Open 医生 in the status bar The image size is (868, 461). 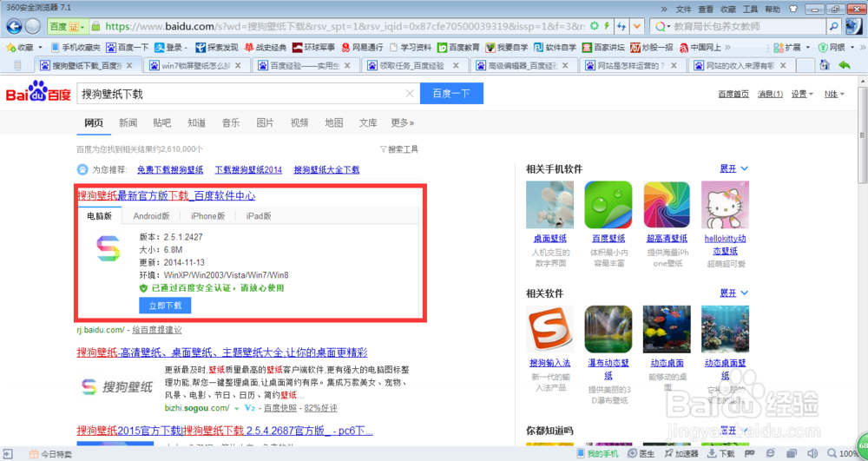pos(641,454)
